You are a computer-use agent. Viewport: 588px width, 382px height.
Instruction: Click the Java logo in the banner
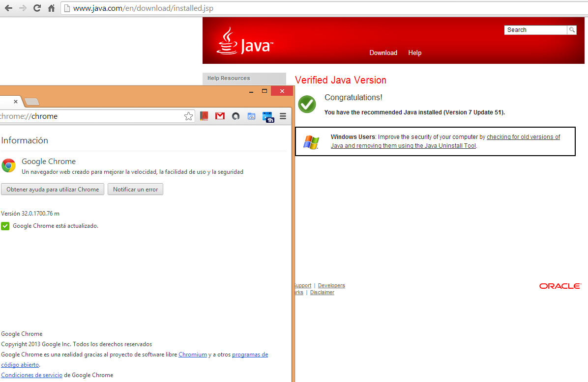(x=245, y=41)
